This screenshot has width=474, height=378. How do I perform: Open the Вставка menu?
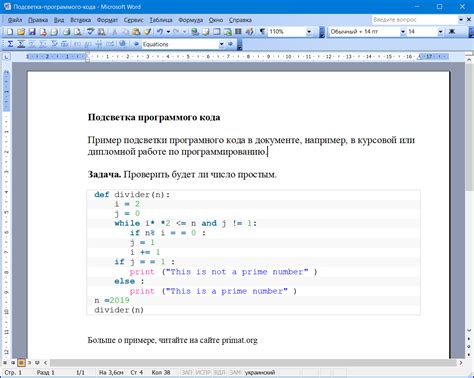(x=80, y=20)
